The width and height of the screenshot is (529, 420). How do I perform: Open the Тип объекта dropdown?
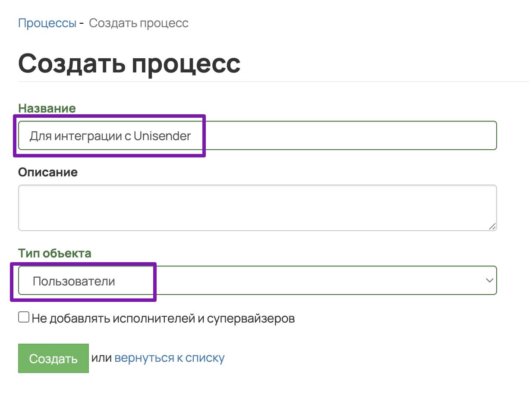[x=258, y=280]
